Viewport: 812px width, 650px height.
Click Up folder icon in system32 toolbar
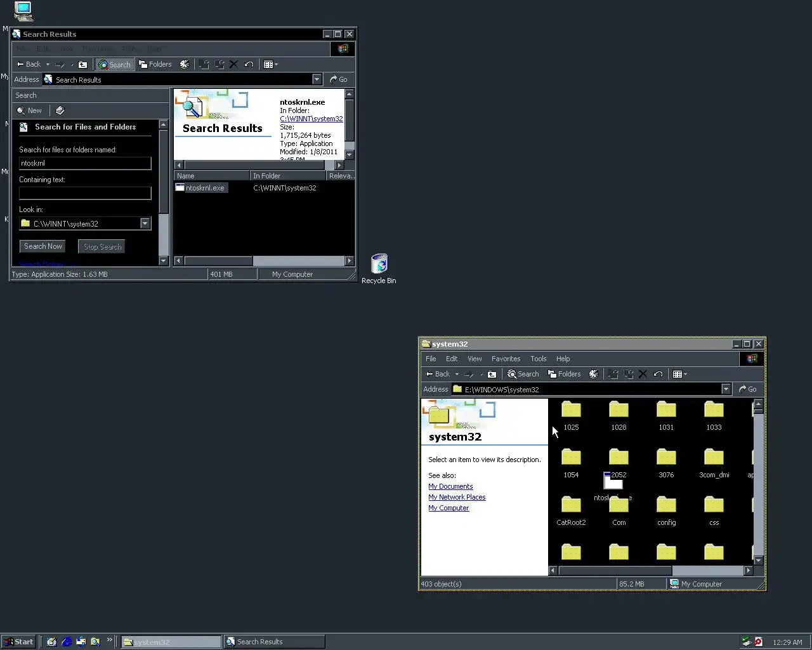492,374
